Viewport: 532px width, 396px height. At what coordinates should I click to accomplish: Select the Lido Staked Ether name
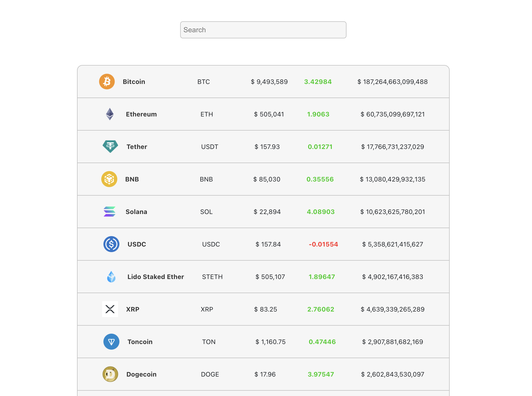[x=156, y=277]
